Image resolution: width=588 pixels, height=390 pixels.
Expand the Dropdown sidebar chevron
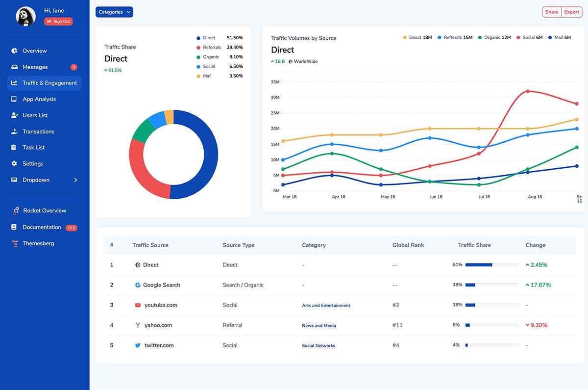(75, 180)
